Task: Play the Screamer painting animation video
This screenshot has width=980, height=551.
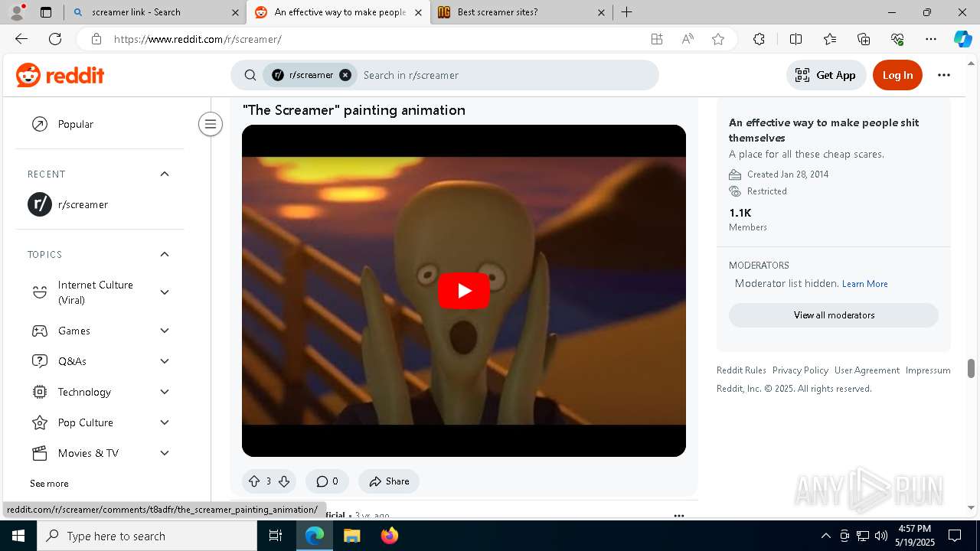Action: (463, 291)
